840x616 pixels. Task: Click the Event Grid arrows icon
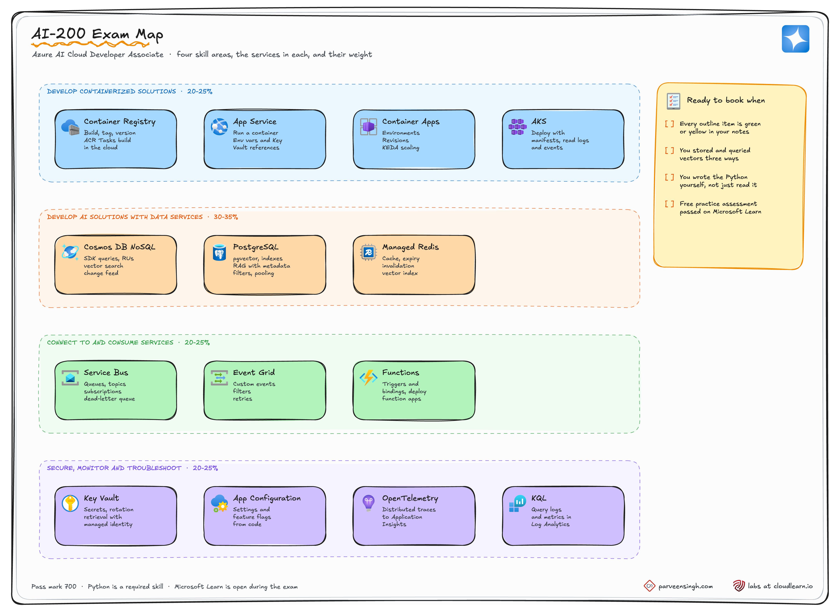tap(219, 378)
